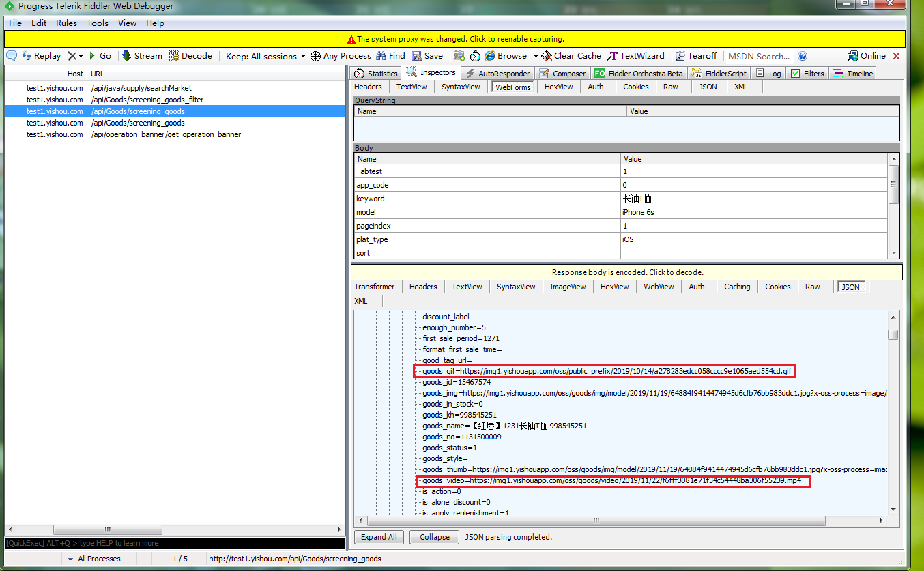This screenshot has width=924, height=571.
Task: Launch Browse in toolbar
Action: 506,56
